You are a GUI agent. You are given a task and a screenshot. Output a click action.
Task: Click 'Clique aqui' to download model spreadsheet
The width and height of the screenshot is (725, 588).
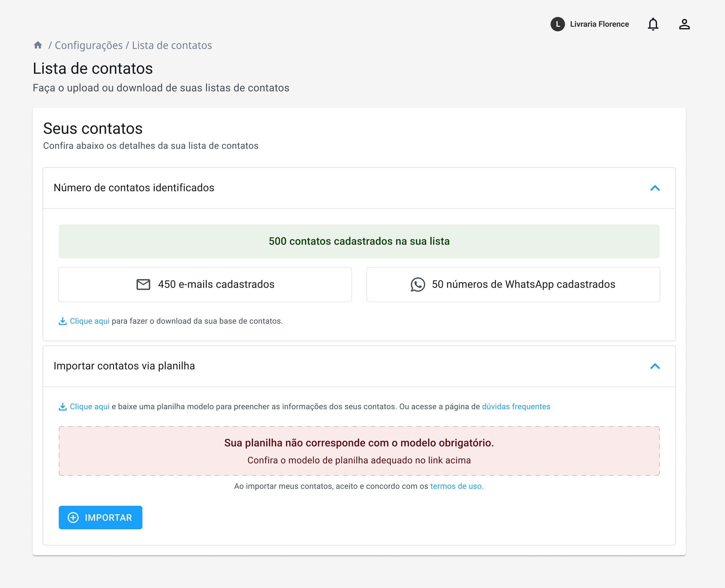[89, 407]
